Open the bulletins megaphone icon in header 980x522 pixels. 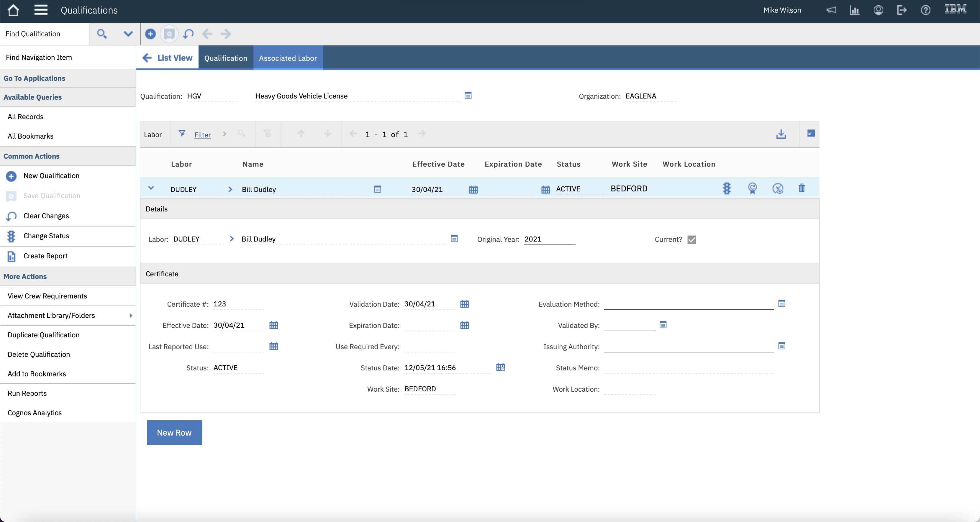831,10
